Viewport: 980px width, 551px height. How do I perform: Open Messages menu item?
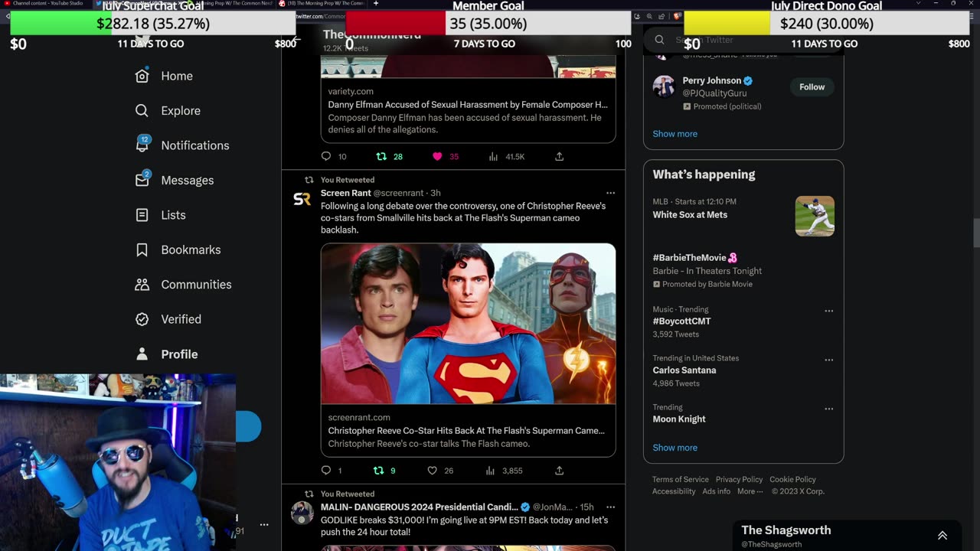[x=188, y=180]
